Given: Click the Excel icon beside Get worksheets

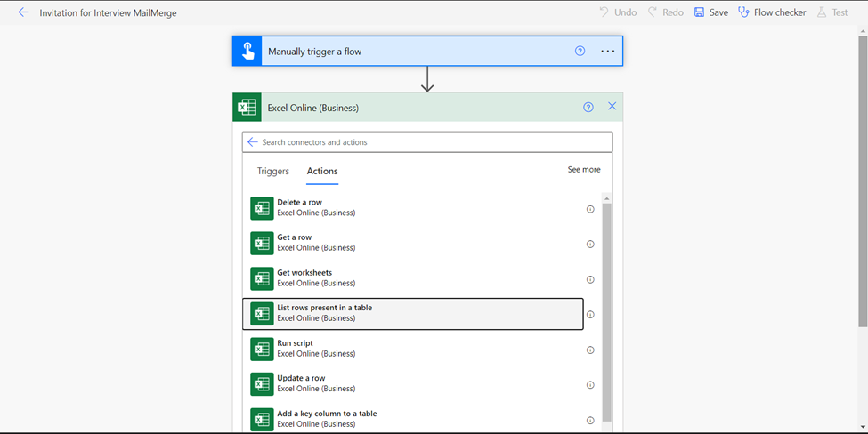Looking at the screenshot, I should coord(262,278).
